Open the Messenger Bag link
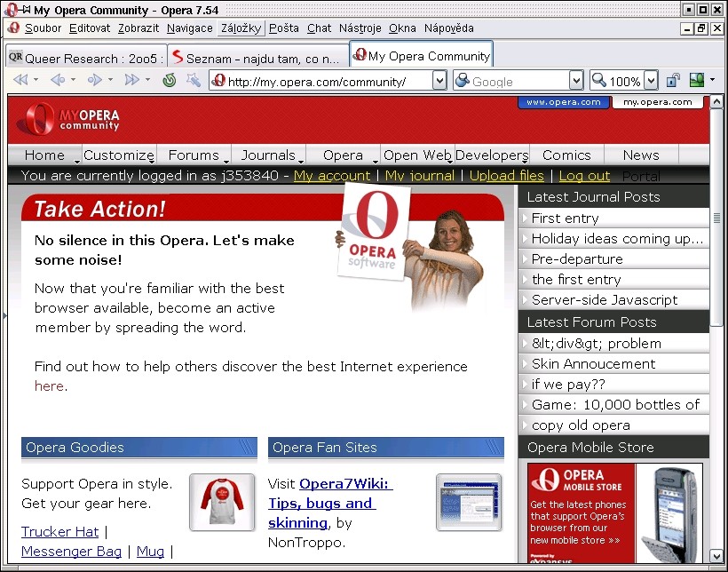Image resolution: width=728 pixels, height=572 pixels. (x=72, y=551)
